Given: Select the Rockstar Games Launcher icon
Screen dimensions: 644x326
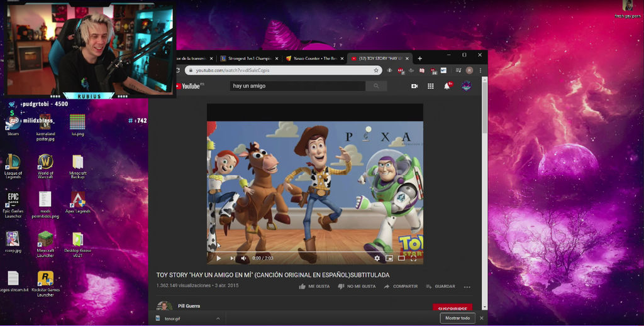Looking at the screenshot, I should (x=45, y=284).
